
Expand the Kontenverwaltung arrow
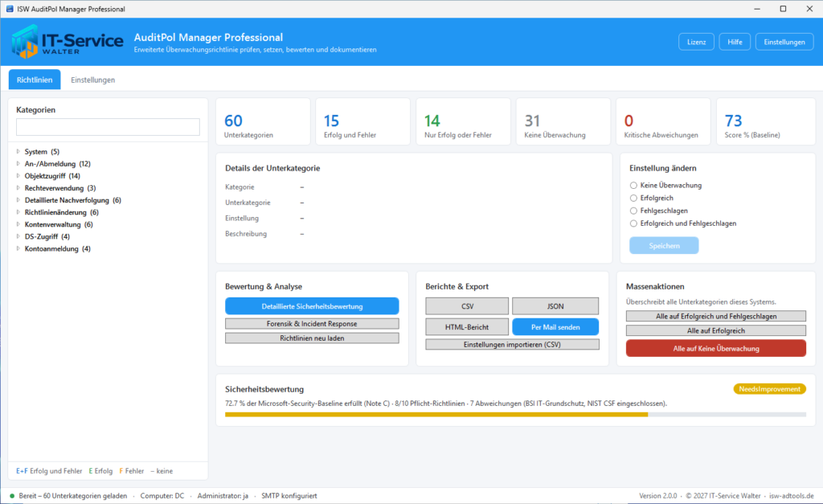18,224
